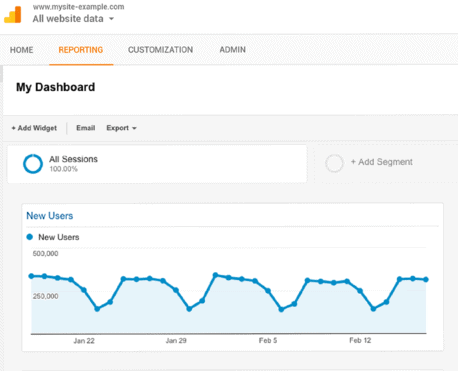
Task: Click the Jan 29 label on the chart axis
Action: point(176,341)
